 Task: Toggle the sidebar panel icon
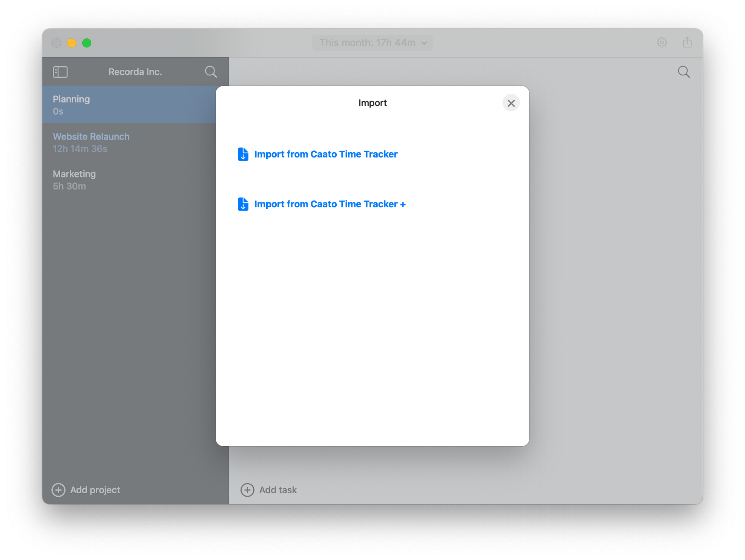(x=60, y=72)
